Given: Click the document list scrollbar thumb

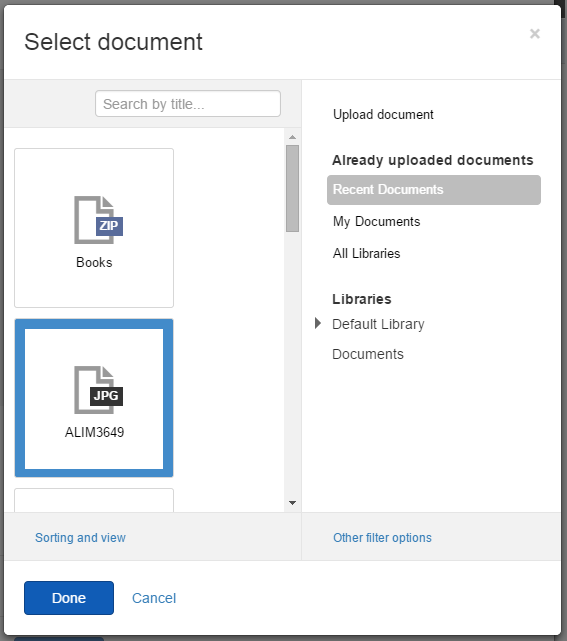Looking at the screenshot, I should click(292, 188).
